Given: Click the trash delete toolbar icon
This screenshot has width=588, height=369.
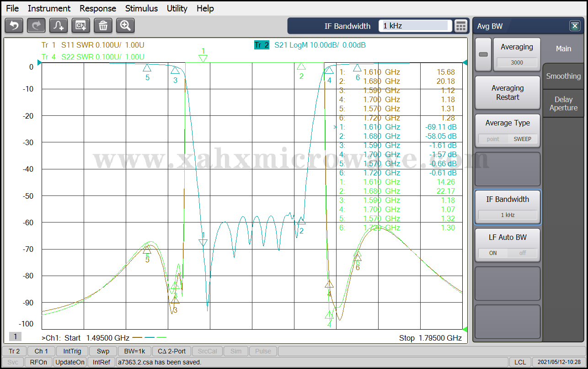Looking at the screenshot, I should (x=103, y=26).
